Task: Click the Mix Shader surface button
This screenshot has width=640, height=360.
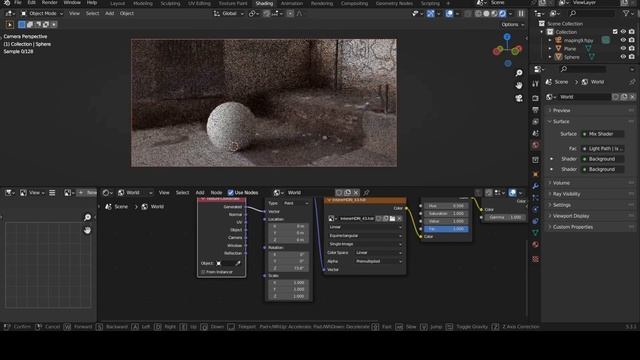Action: (x=602, y=134)
